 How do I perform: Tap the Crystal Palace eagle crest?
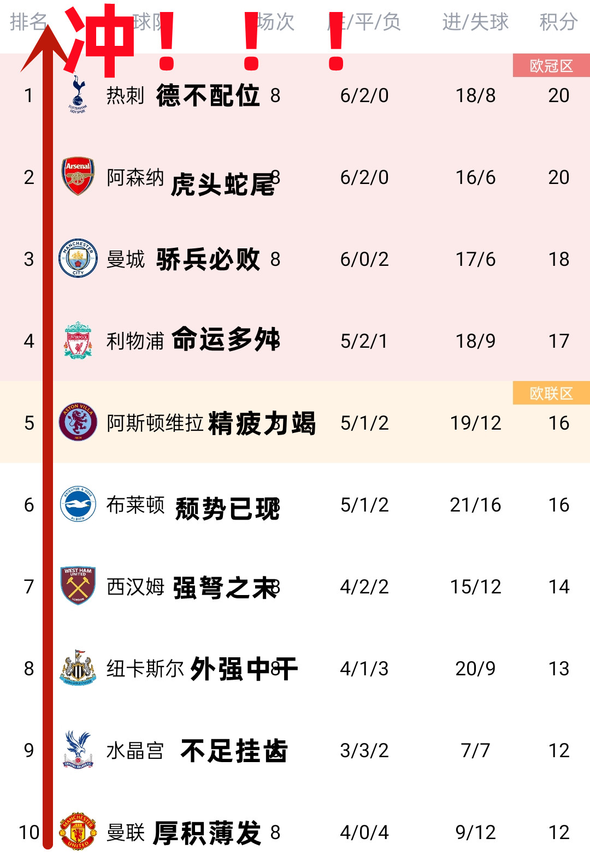coord(78,750)
